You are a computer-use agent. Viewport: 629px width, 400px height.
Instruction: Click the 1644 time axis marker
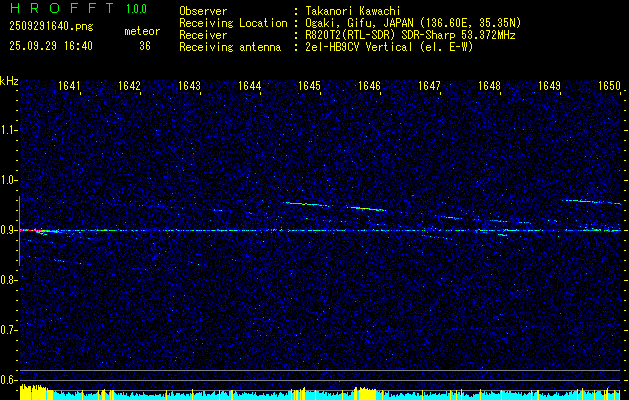click(250, 85)
